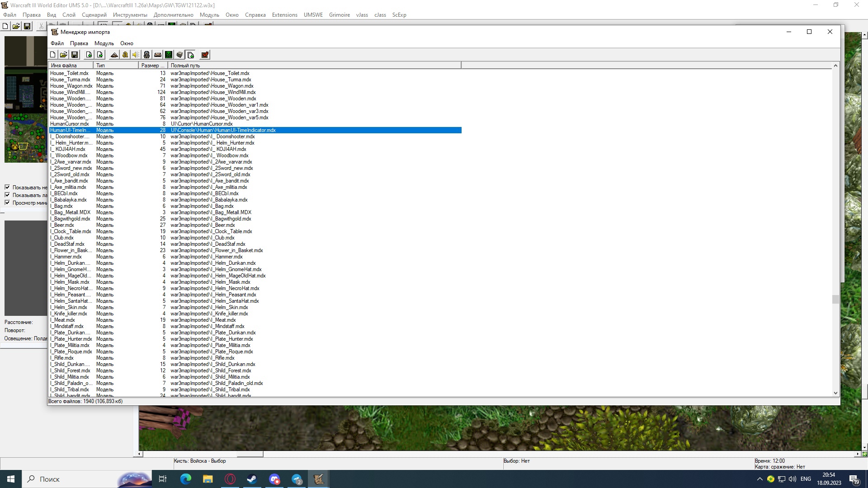The width and height of the screenshot is (868, 488).
Task: Open Grimoire menu in World Editor
Action: (340, 15)
